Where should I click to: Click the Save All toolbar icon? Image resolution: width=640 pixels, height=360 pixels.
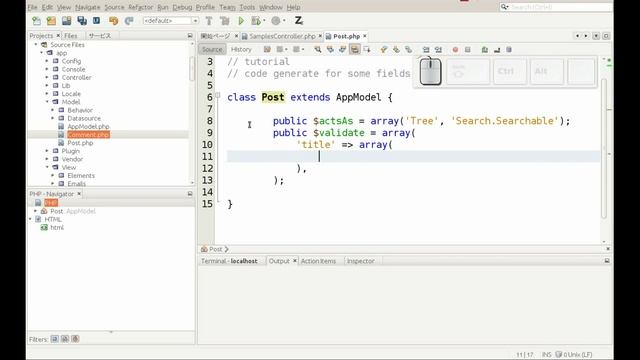[82, 20]
